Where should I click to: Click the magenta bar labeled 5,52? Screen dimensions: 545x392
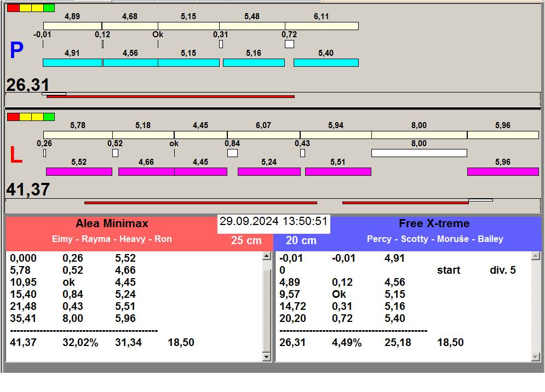pos(79,172)
